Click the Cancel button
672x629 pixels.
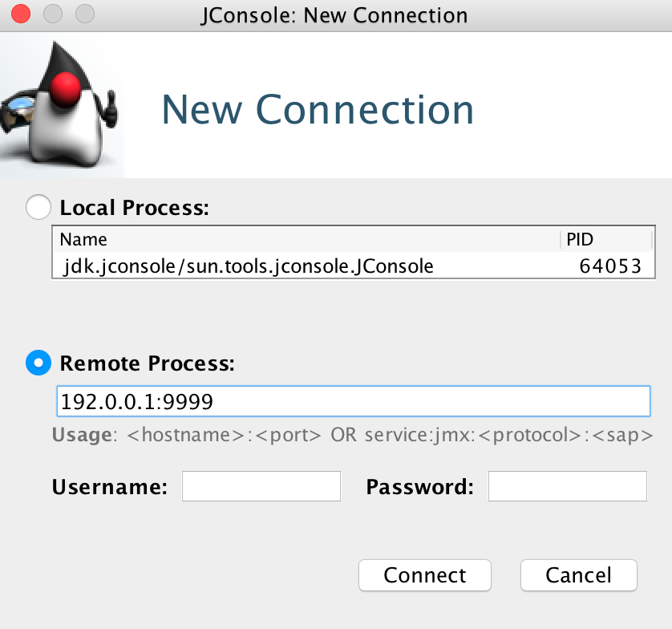point(578,575)
